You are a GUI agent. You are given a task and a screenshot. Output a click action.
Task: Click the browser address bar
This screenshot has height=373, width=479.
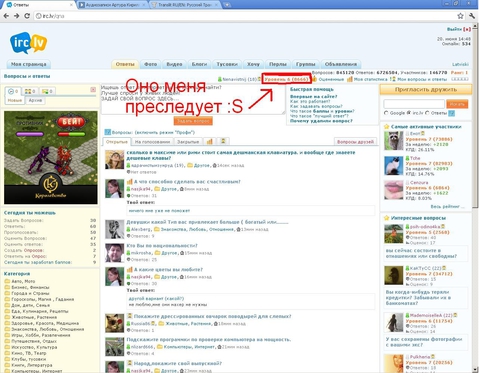coord(245,16)
